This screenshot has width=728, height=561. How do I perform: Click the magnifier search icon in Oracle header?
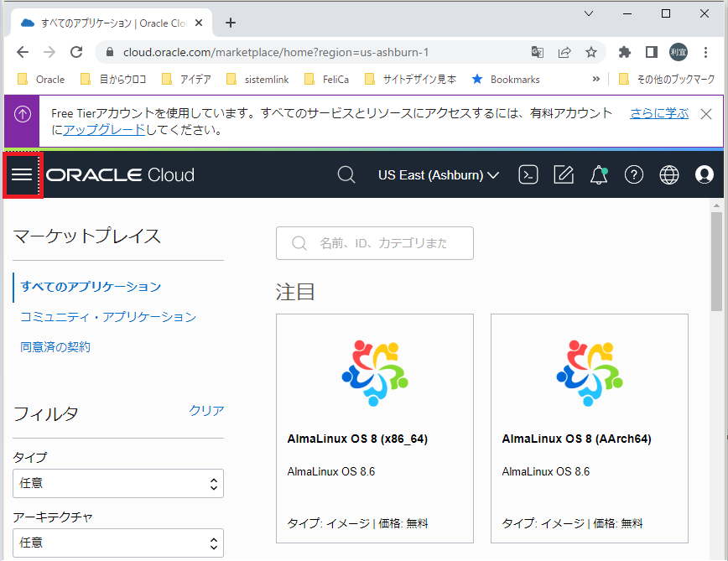click(x=346, y=175)
